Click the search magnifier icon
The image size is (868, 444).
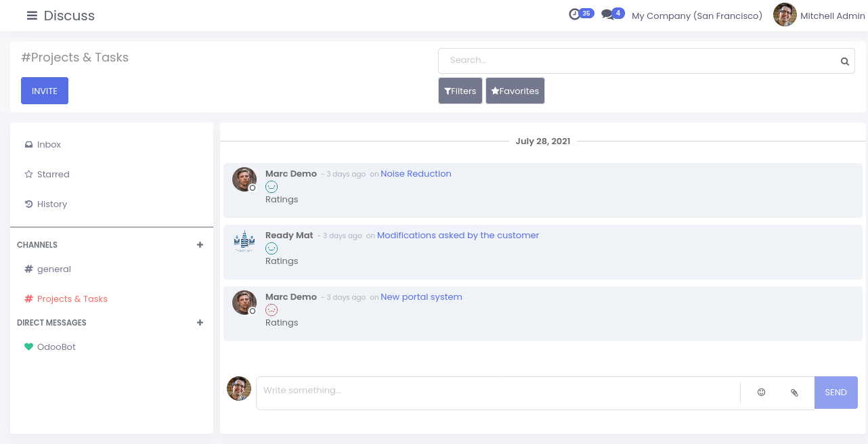844,61
